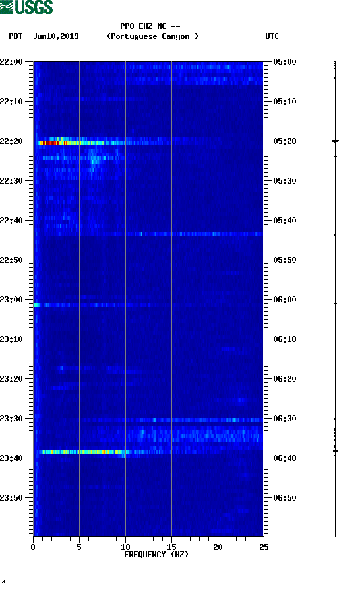Click the yellow-red energy band near 23:38
The image size is (364, 589).
click(84, 452)
